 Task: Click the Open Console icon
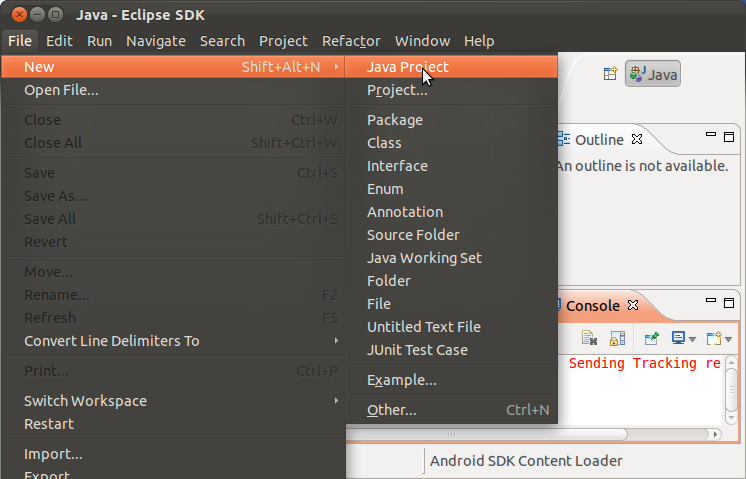714,338
